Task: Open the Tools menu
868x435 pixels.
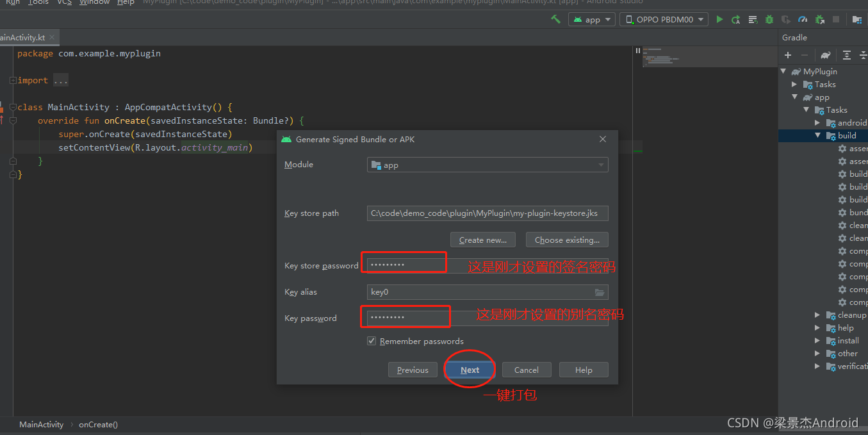Action: pos(38,3)
